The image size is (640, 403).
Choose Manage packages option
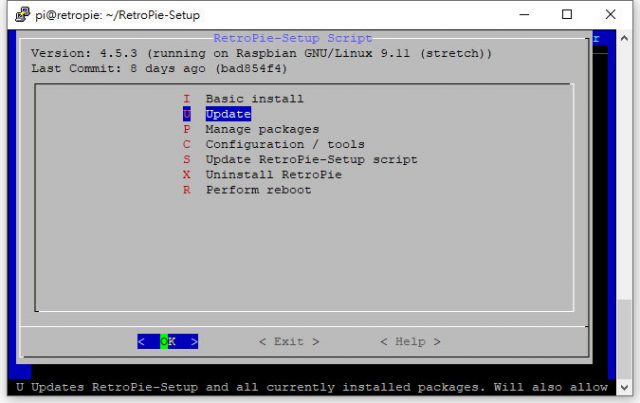[x=262, y=129]
